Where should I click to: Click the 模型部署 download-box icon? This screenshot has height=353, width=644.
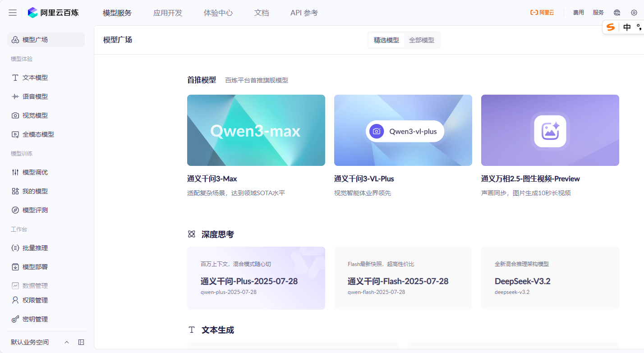tap(15, 267)
